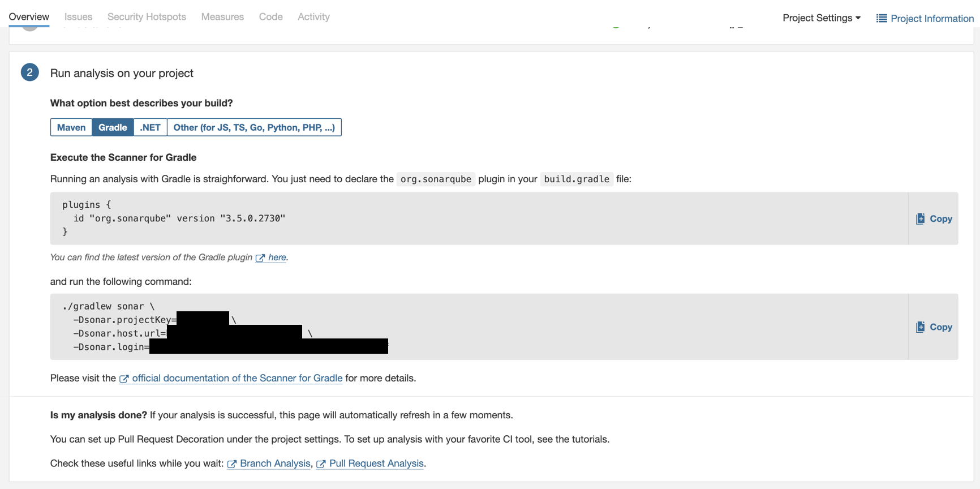
Task: Open the Code tab
Action: (270, 17)
